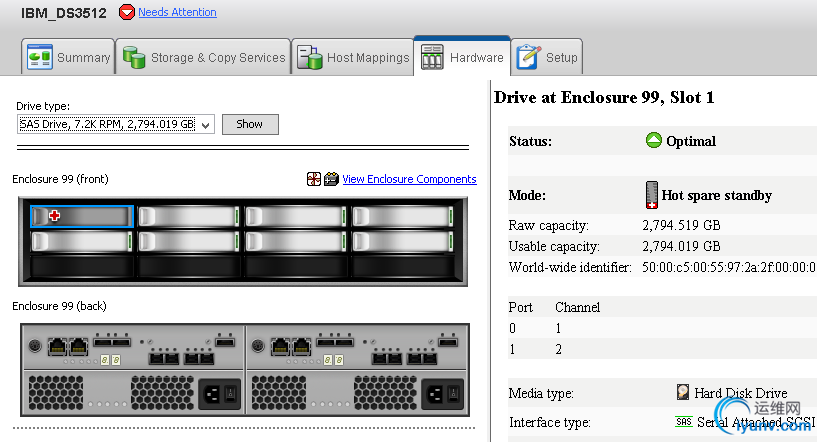Click the Show button
817x442 pixels.
250,124
